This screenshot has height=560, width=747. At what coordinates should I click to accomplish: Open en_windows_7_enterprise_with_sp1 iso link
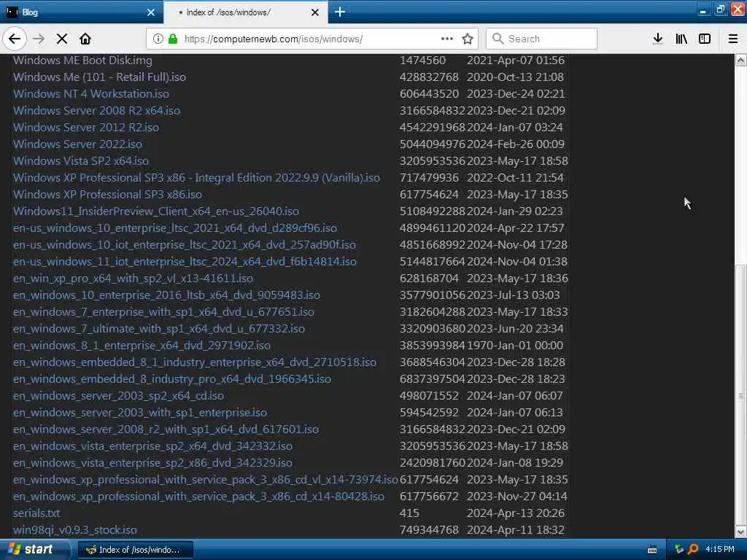(x=163, y=312)
